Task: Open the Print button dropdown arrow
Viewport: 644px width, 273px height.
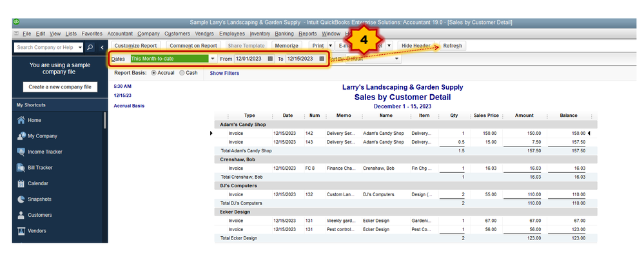Action: click(331, 46)
